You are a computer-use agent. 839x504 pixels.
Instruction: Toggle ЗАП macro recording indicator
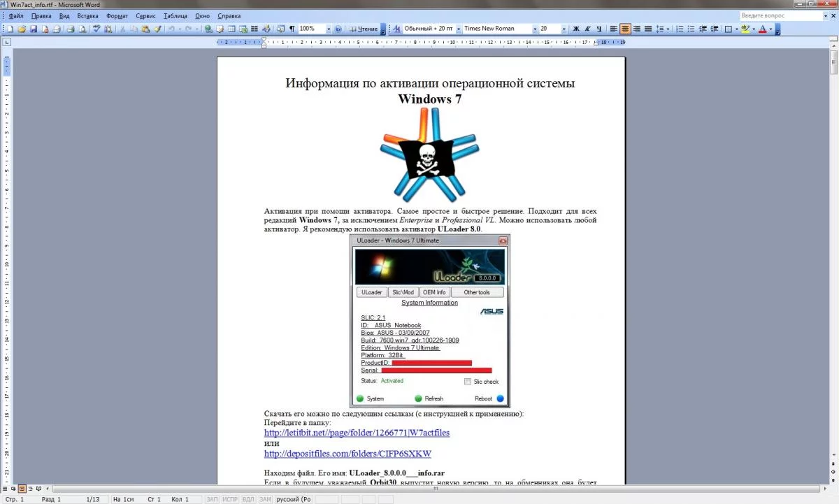(x=212, y=499)
